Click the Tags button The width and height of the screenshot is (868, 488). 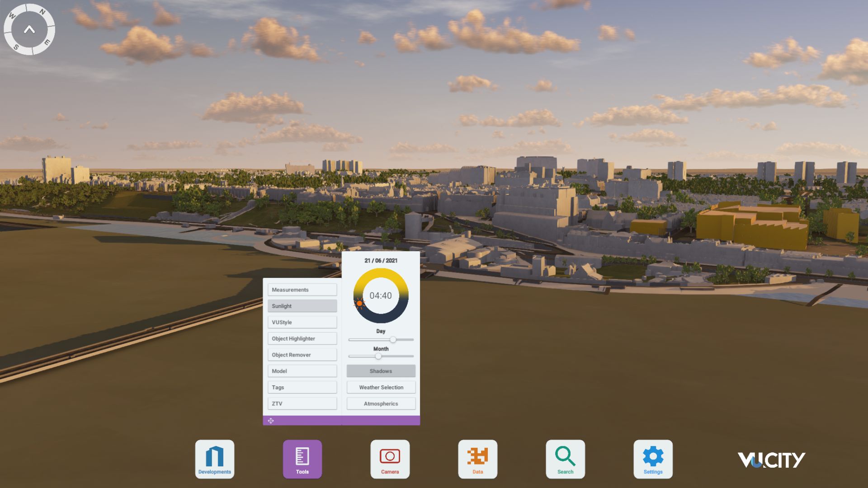[x=302, y=387]
